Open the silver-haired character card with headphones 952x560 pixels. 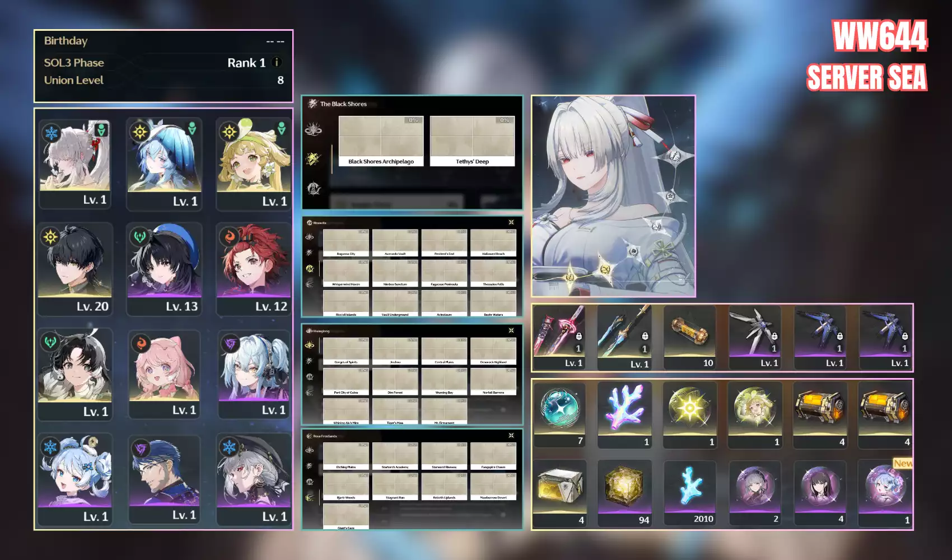[253, 375]
